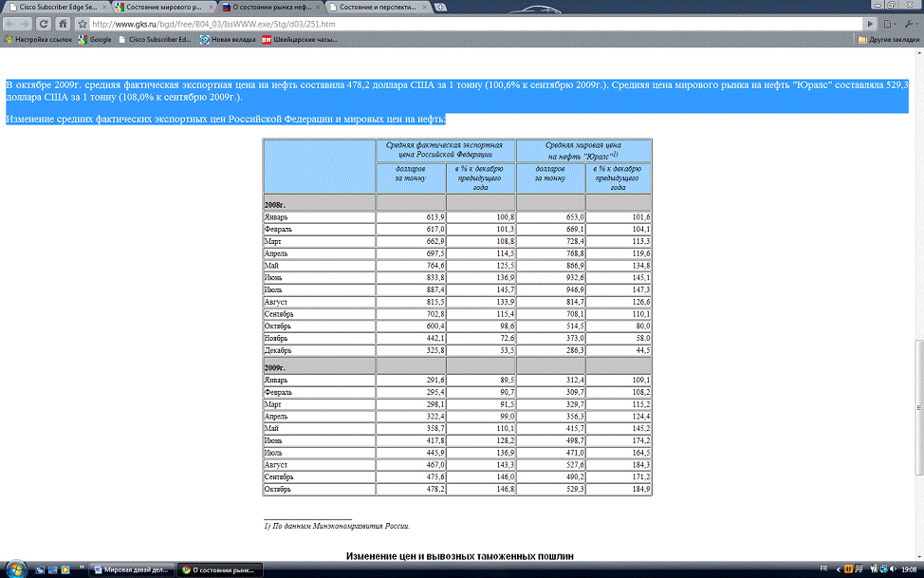The height and width of the screenshot is (578, 924).
Task: Bookmark this page with the star icon
Action: coord(83,23)
